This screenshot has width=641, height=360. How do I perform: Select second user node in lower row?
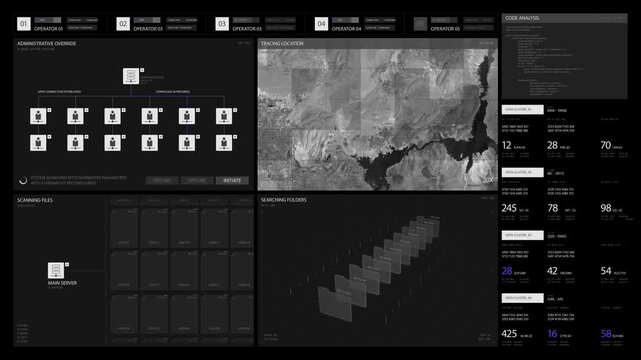[x=75, y=143]
